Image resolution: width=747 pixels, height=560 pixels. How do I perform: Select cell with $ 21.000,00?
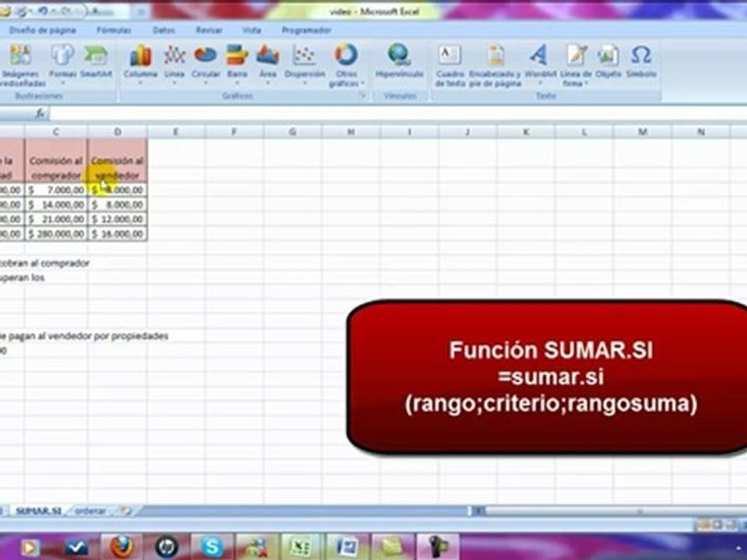pyautogui.click(x=56, y=219)
